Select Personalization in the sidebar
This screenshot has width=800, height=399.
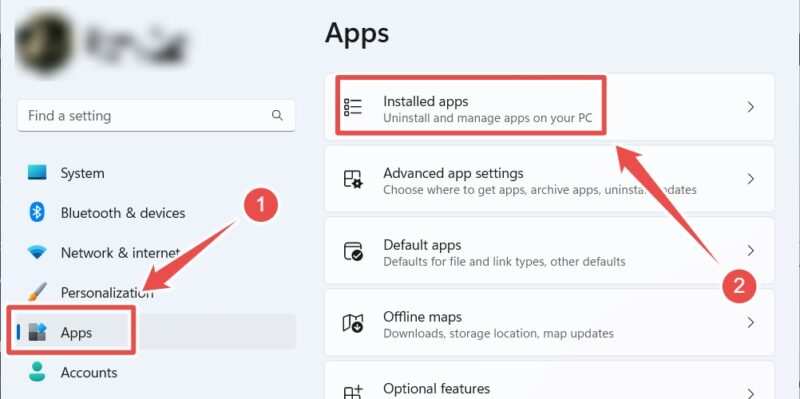156,292
